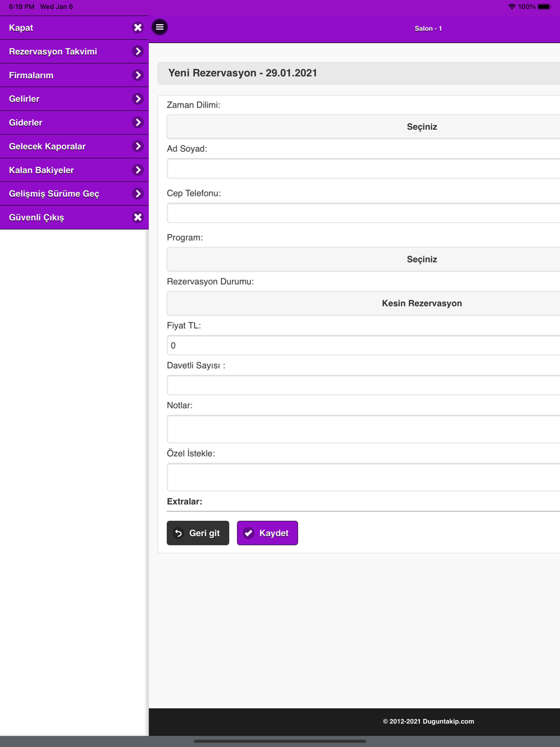Click the Fiyat TL input field
Viewport: 560px width, 747px height.
[364, 346]
